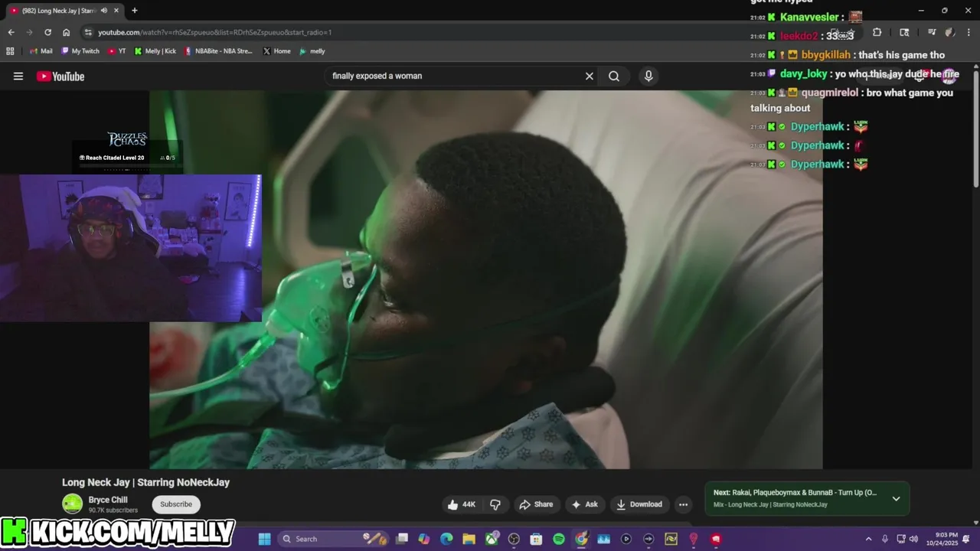The height and width of the screenshot is (551, 980).
Task: Run search with the magnifier button
Action: [614, 76]
